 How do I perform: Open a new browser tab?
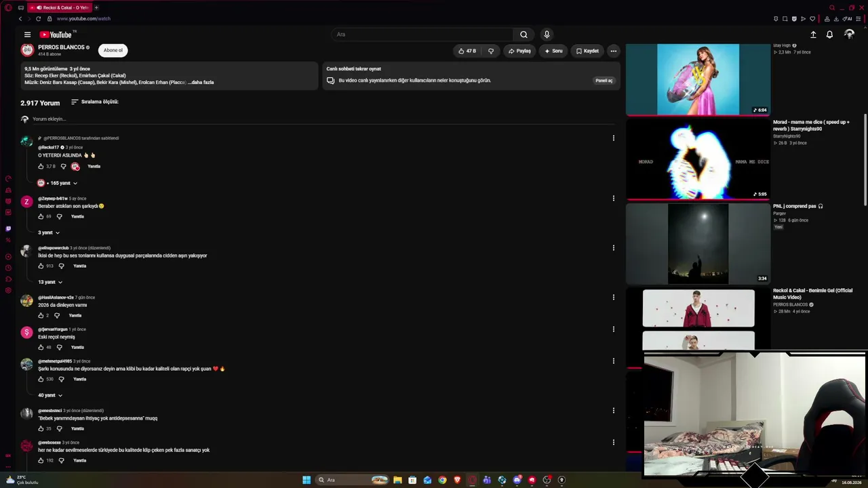point(96,7)
